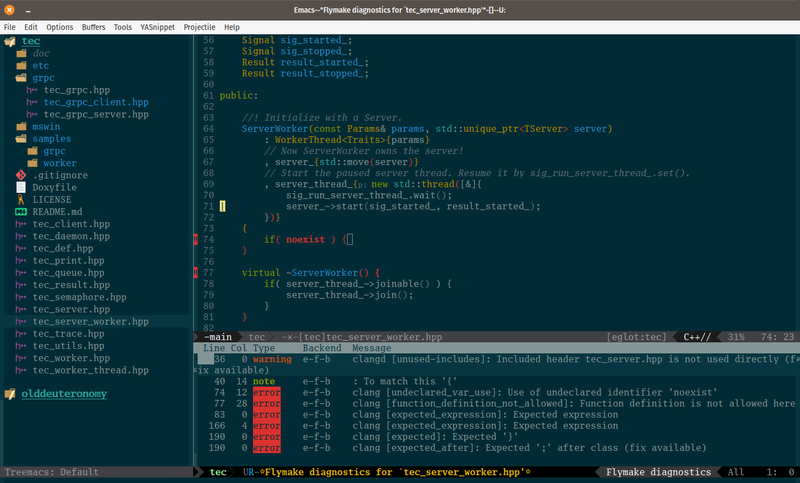The width and height of the screenshot is (800, 483).
Task: Select the etc folder name
Action: tap(41, 65)
